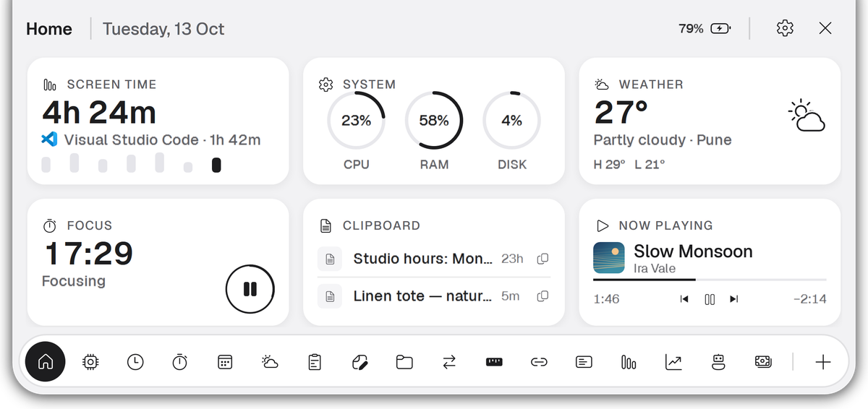Image resolution: width=868 pixels, height=409 pixels.
Task: Copy the Studio hours clipboard entry
Action: pos(542,259)
